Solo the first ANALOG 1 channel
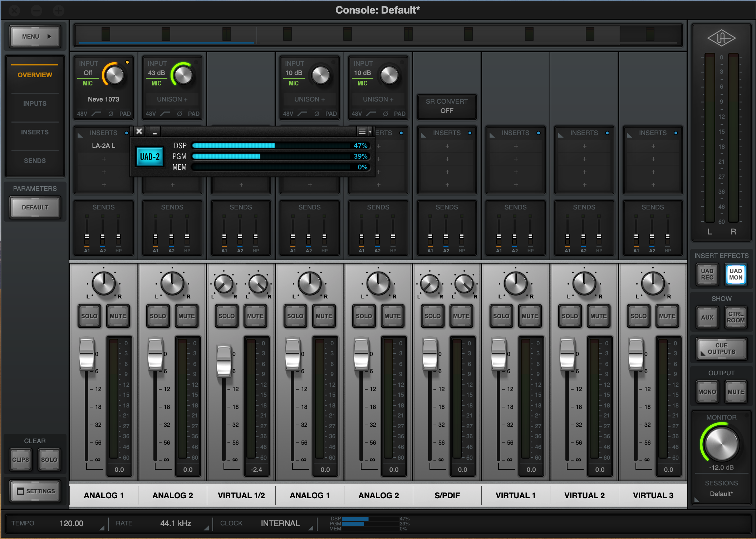The height and width of the screenshot is (539, 756). tap(89, 316)
